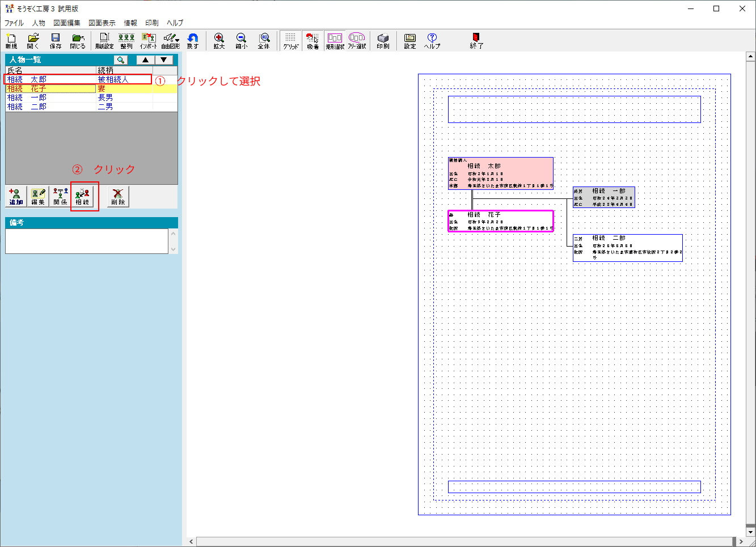Toggle the グリッド grid display

click(x=290, y=41)
